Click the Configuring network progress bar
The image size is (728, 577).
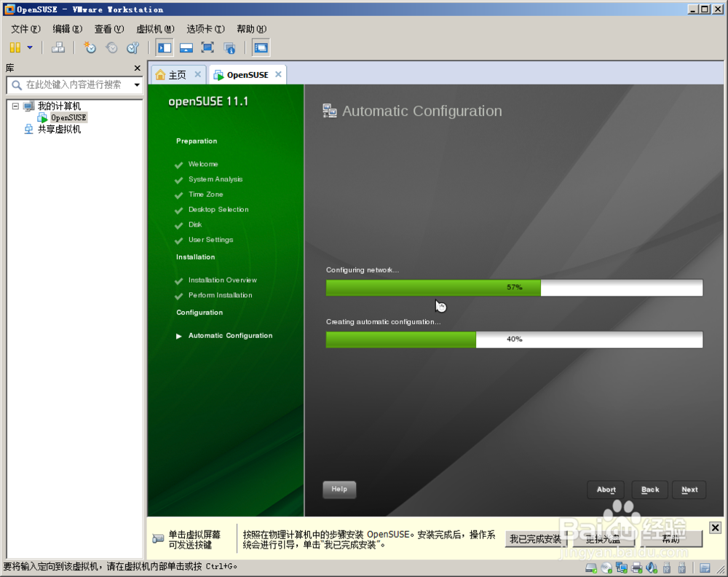pyautogui.click(x=514, y=288)
